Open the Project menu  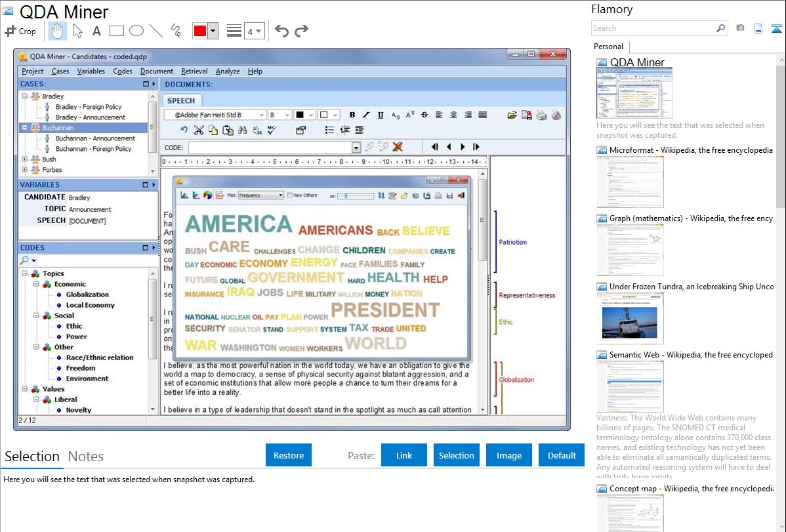[33, 72]
